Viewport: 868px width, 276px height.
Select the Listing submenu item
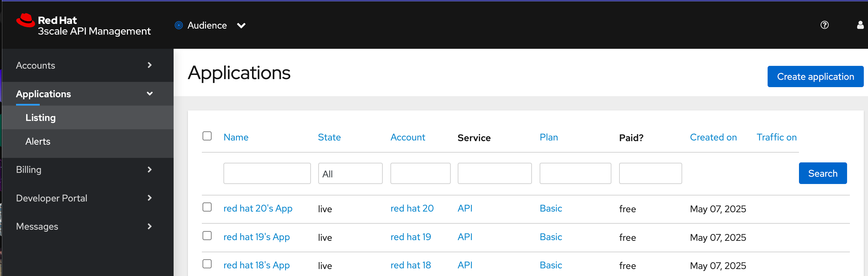coord(40,118)
